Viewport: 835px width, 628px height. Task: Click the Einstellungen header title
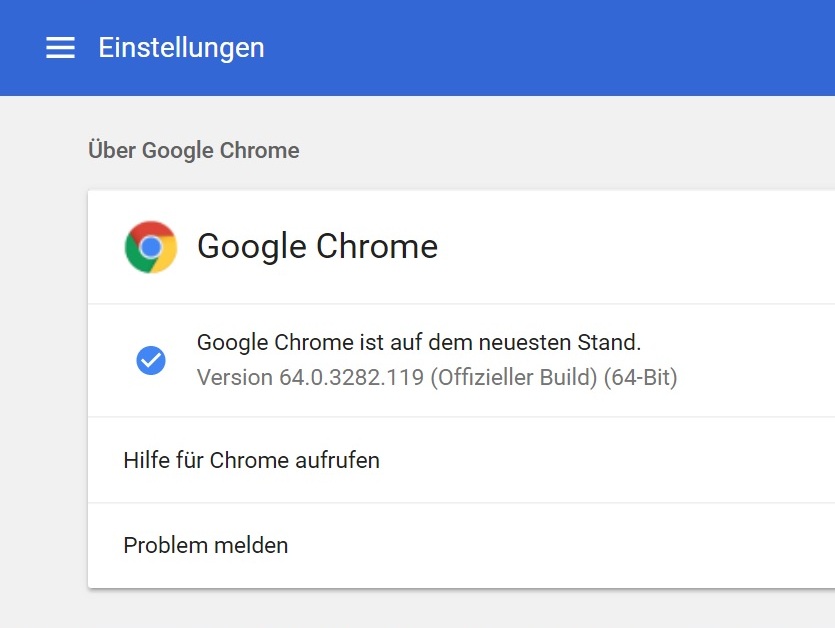tap(181, 47)
